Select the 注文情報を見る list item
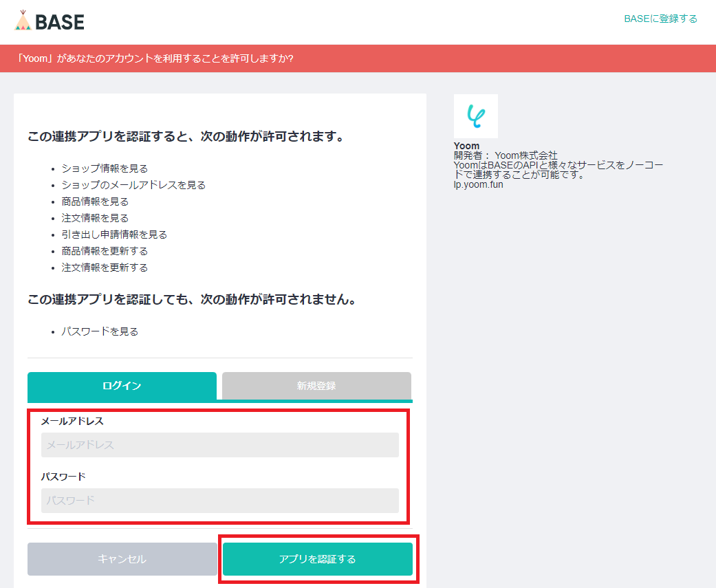The height and width of the screenshot is (588, 716). click(x=95, y=218)
